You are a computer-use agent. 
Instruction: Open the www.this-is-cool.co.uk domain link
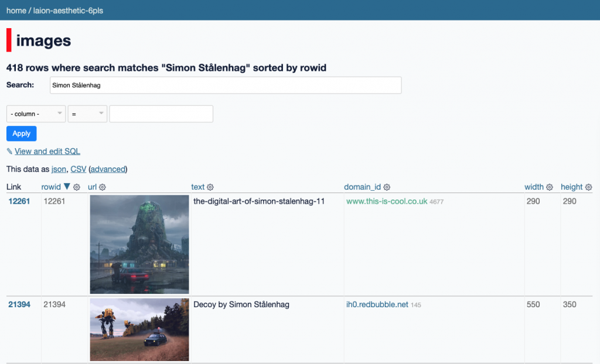click(x=387, y=201)
